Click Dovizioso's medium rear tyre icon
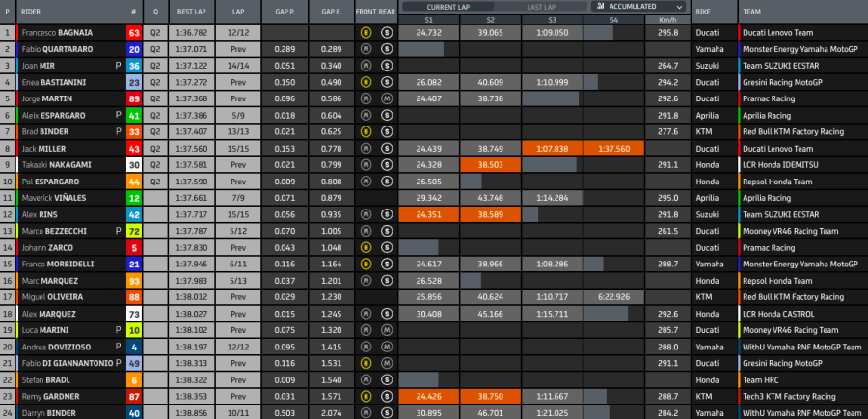868x419 pixels. click(386, 346)
